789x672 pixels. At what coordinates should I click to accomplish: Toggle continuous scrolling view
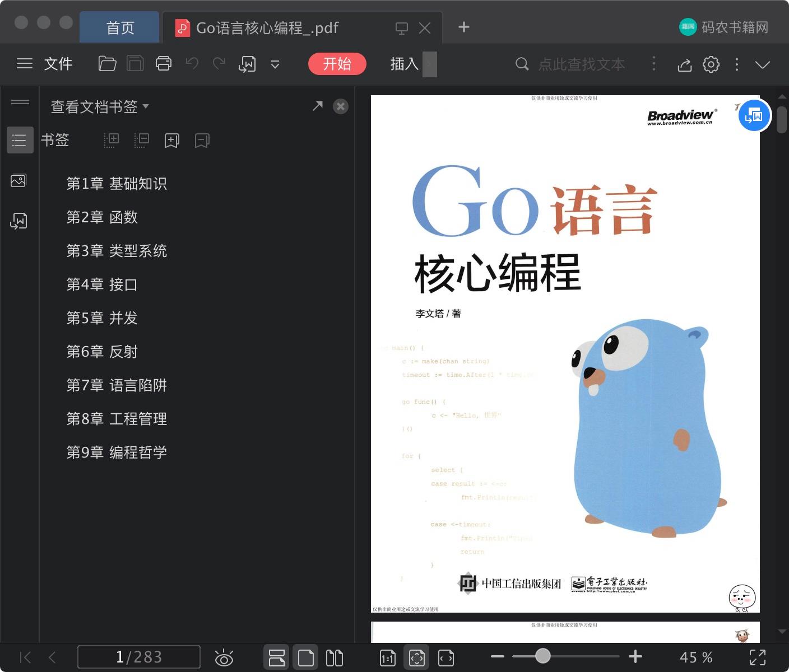point(277,657)
